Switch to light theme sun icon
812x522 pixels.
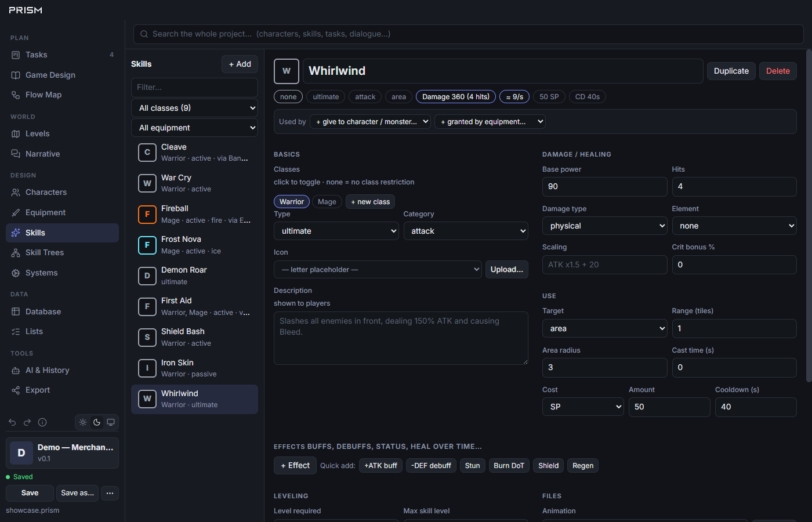pos(83,422)
